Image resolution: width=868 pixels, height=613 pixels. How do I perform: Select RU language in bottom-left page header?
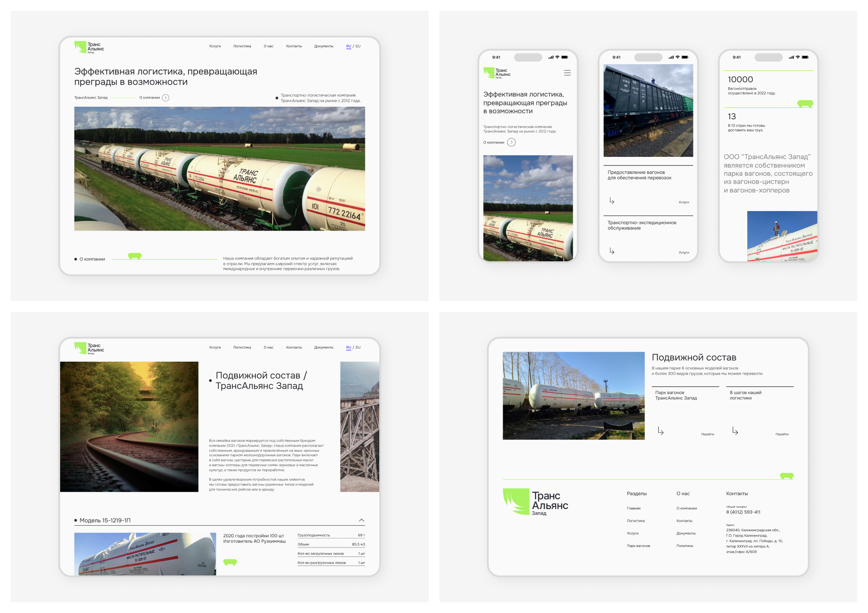click(349, 348)
